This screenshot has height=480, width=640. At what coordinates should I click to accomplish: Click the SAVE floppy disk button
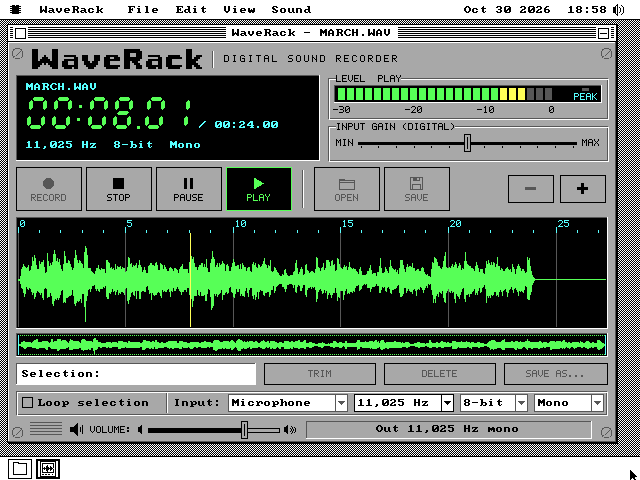[417, 189]
